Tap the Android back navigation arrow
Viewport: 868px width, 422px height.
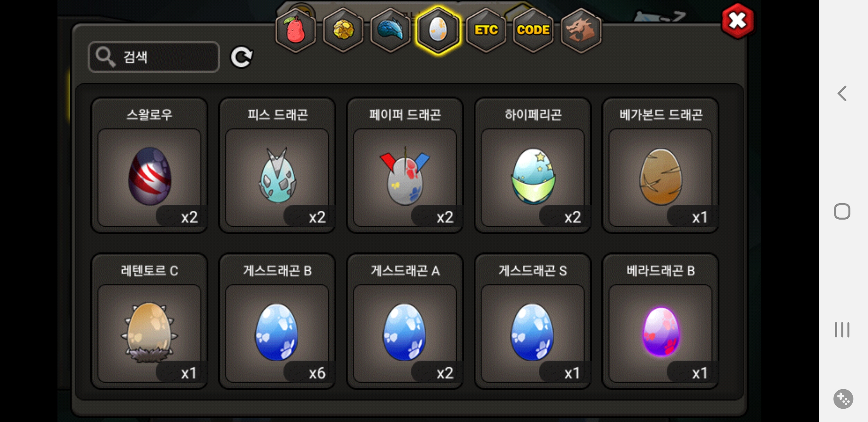(x=843, y=93)
